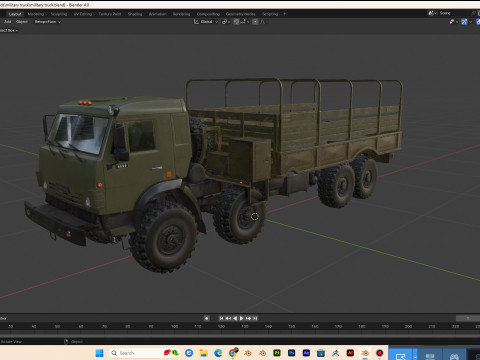Select the Texture Paint workspace tab

(110, 14)
